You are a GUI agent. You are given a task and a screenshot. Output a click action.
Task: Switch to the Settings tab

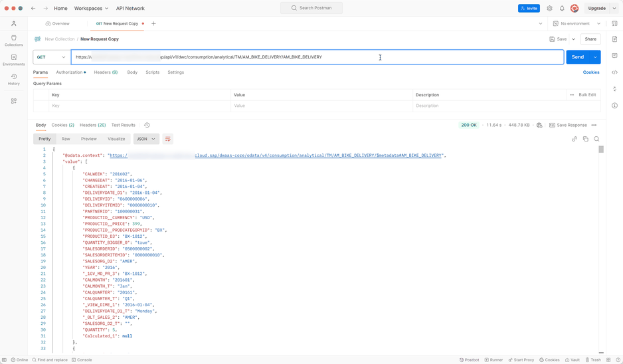[x=175, y=72]
